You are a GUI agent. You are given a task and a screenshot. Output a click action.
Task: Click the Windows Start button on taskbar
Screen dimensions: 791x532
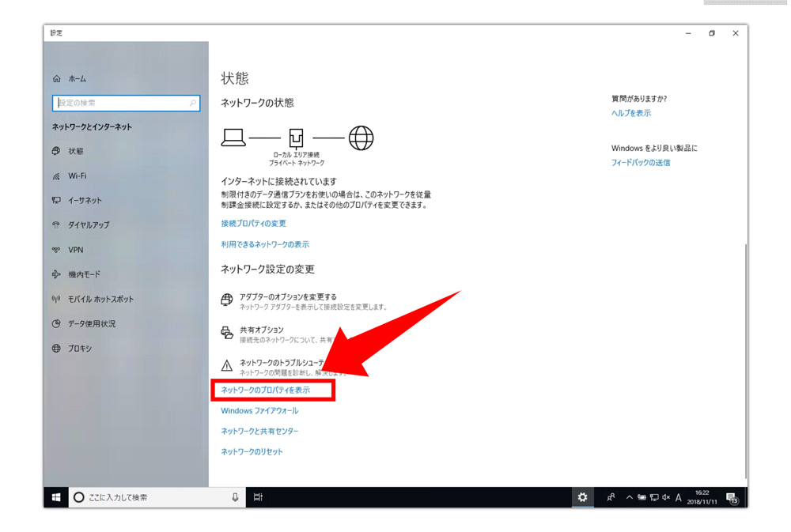tap(56, 497)
